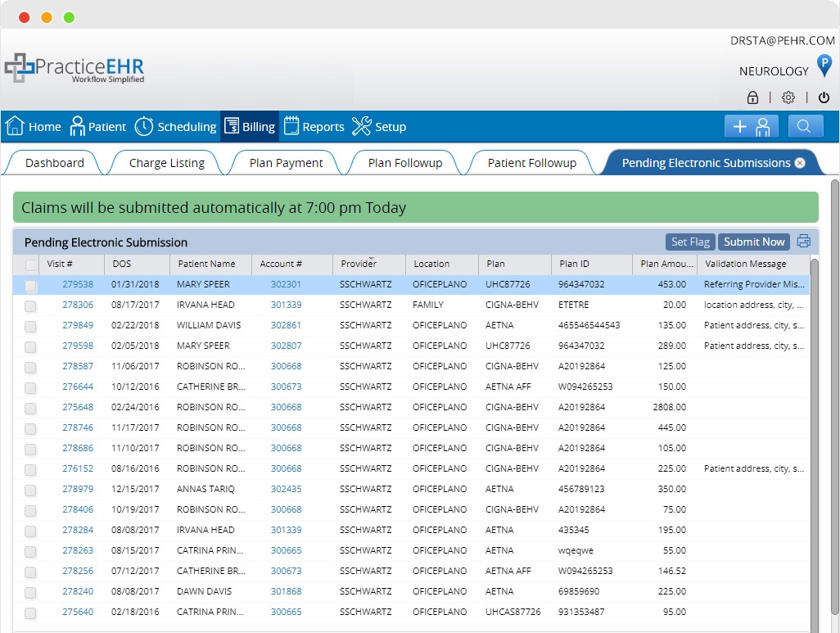
Task: Open account link 301868
Action: (286, 591)
